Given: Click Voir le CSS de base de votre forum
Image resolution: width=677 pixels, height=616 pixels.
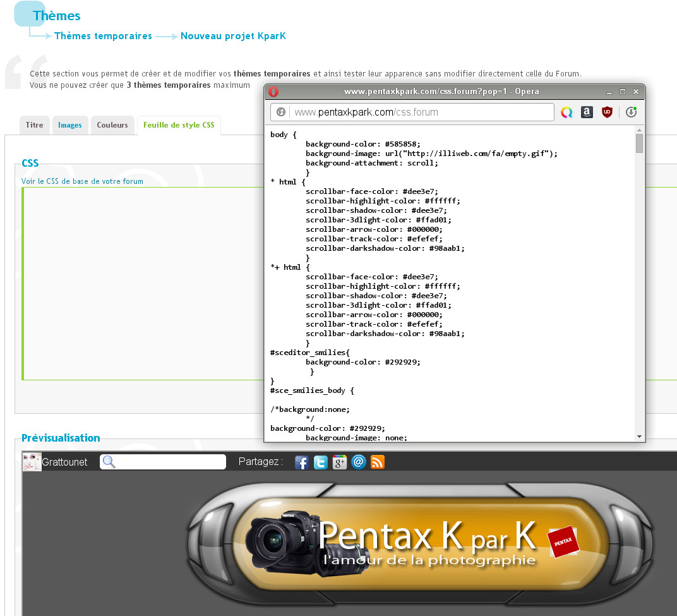Looking at the screenshot, I should point(82,181).
